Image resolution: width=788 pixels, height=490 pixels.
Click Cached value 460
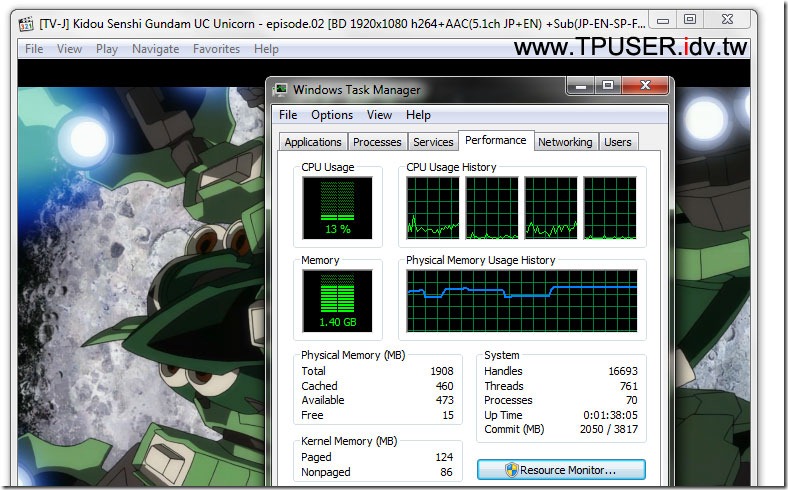pos(444,386)
